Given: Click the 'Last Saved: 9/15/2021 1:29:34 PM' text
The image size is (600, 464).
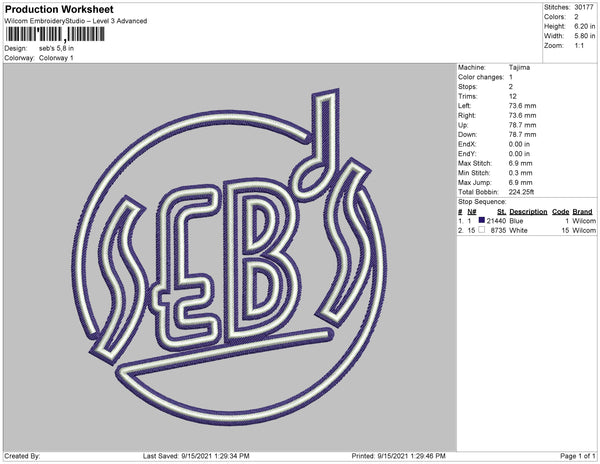Looking at the screenshot, I should [196, 456].
